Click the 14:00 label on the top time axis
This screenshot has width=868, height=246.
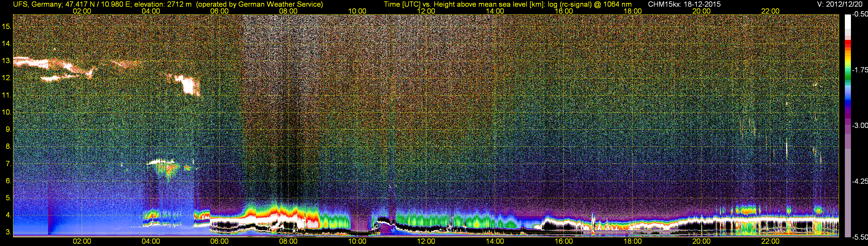[x=495, y=11]
